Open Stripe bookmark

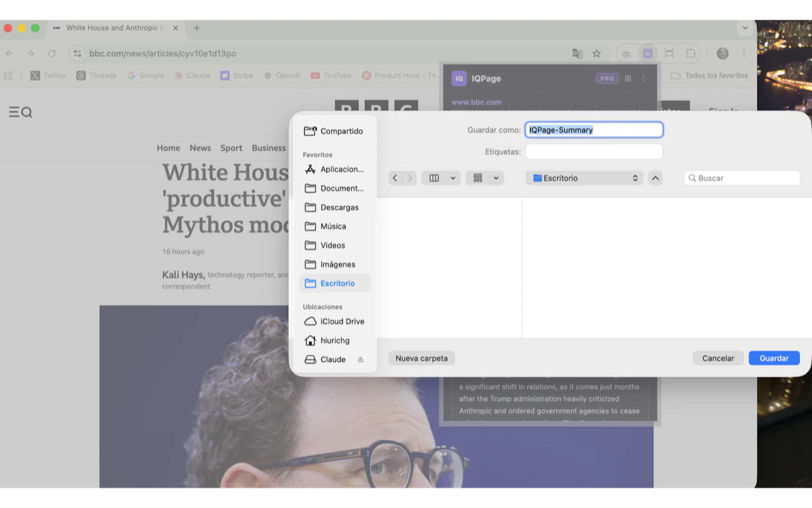(x=237, y=75)
